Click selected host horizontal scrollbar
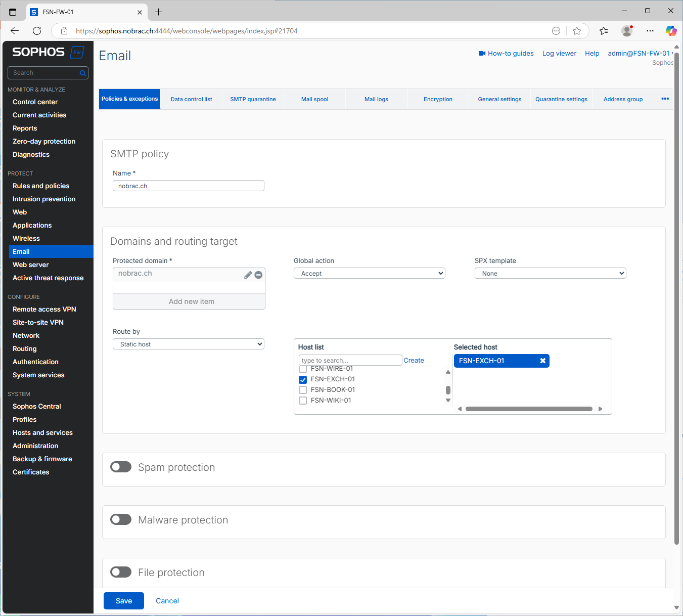This screenshot has height=616, width=683. (x=529, y=409)
